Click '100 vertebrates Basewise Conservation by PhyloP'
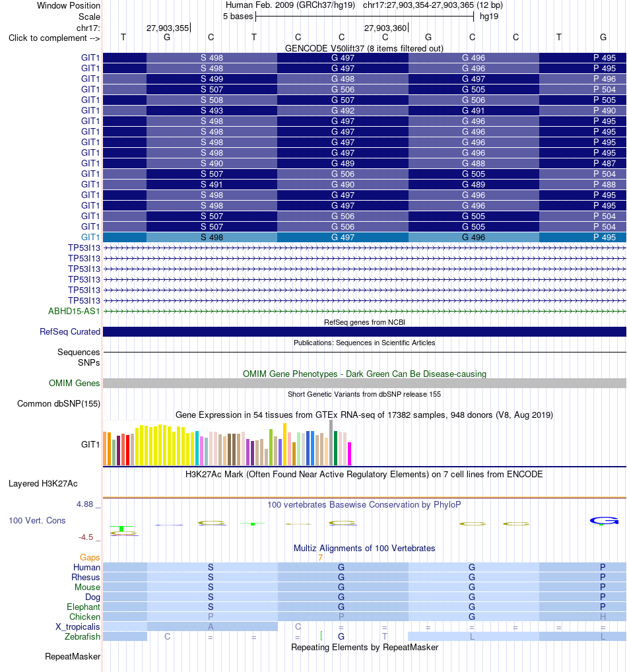627x672 pixels. point(364,505)
